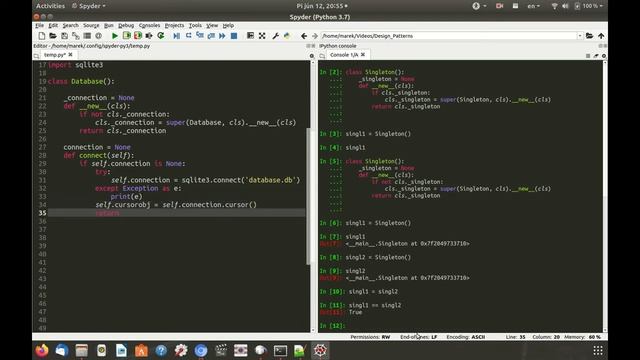Create a new file in Spyder toolbar
640x360 pixels.
(x=42, y=36)
